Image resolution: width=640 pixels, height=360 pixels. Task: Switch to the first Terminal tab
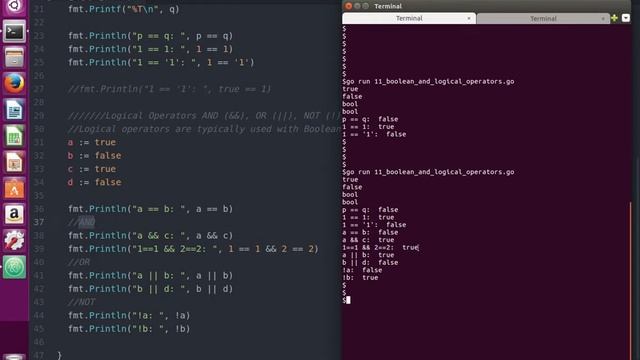click(x=409, y=18)
